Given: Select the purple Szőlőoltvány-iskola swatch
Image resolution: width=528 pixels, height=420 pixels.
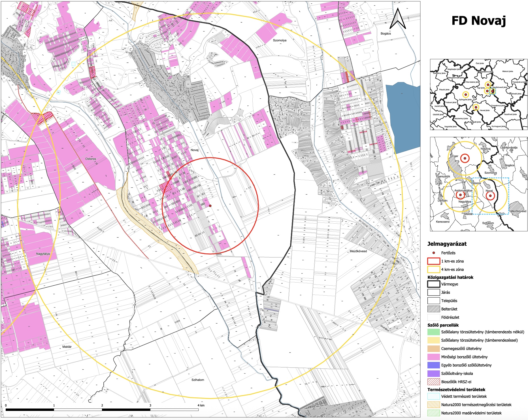Looking at the screenshot, I should (x=433, y=374).
